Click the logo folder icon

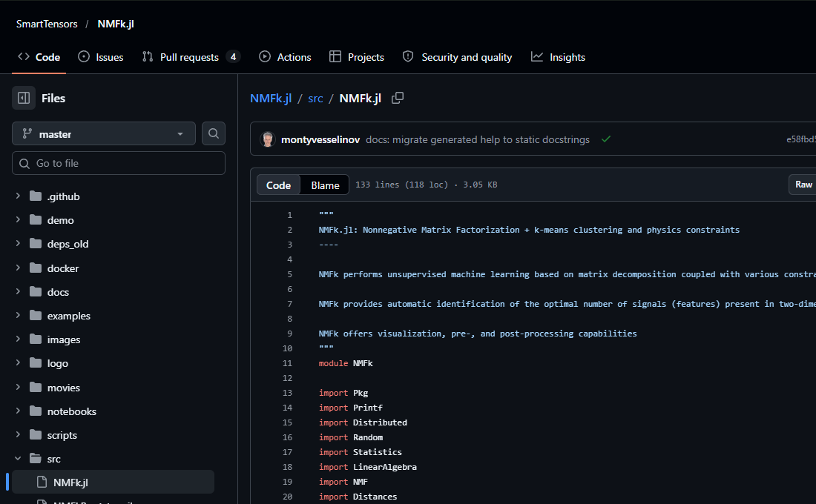click(36, 363)
